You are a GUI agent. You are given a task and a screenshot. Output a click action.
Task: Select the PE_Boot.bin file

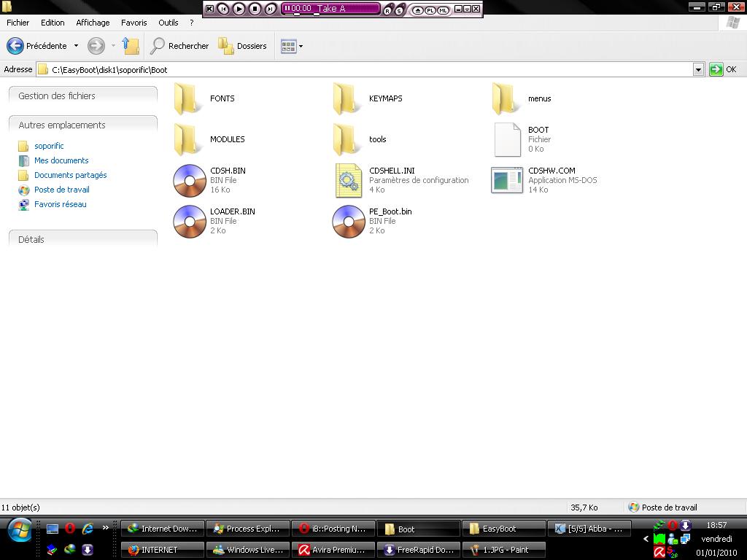coord(373,222)
